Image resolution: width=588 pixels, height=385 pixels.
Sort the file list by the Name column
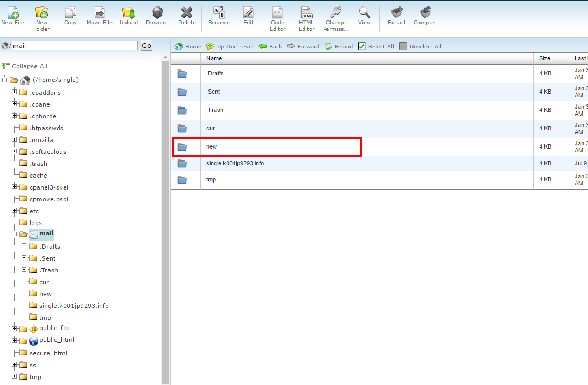(x=214, y=58)
